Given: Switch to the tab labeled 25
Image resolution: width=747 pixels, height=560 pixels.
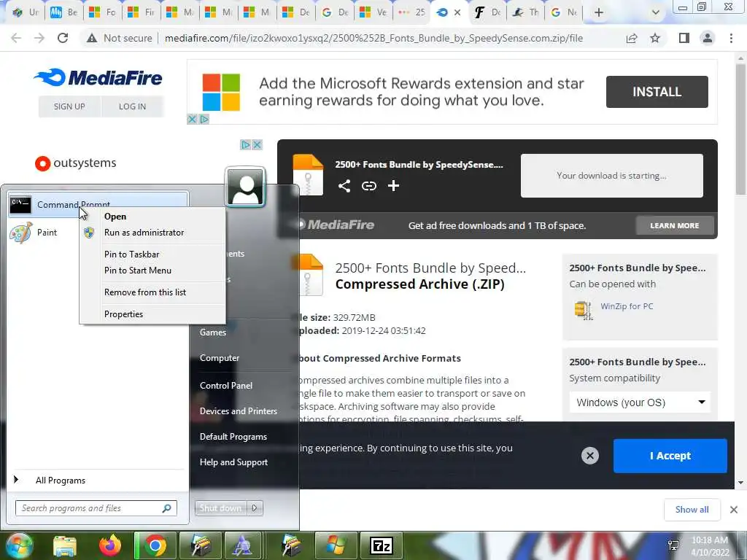Looking at the screenshot, I should (x=412, y=12).
